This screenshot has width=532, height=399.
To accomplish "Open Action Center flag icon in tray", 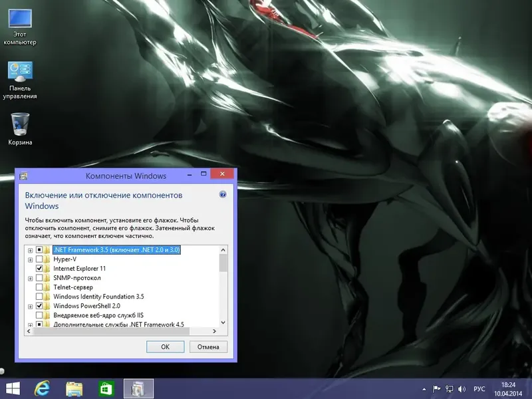I will click(436, 389).
